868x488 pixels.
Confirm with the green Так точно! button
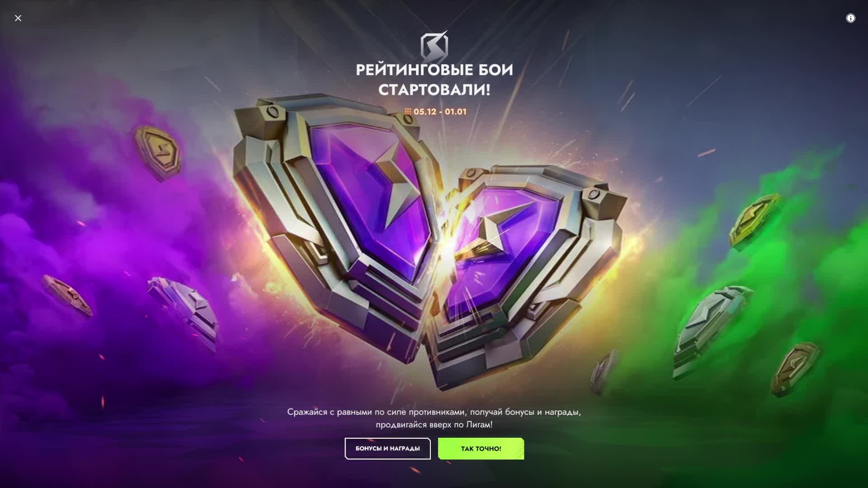coord(481,448)
